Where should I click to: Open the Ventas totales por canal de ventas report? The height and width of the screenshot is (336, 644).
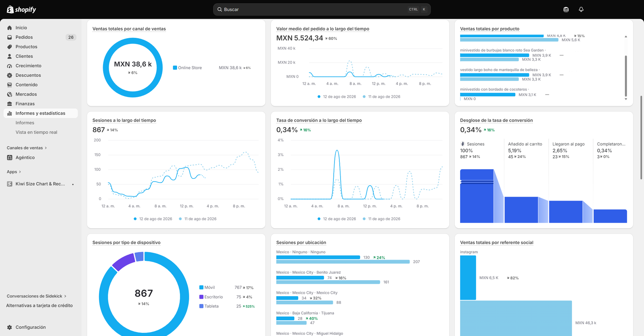pos(129,29)
